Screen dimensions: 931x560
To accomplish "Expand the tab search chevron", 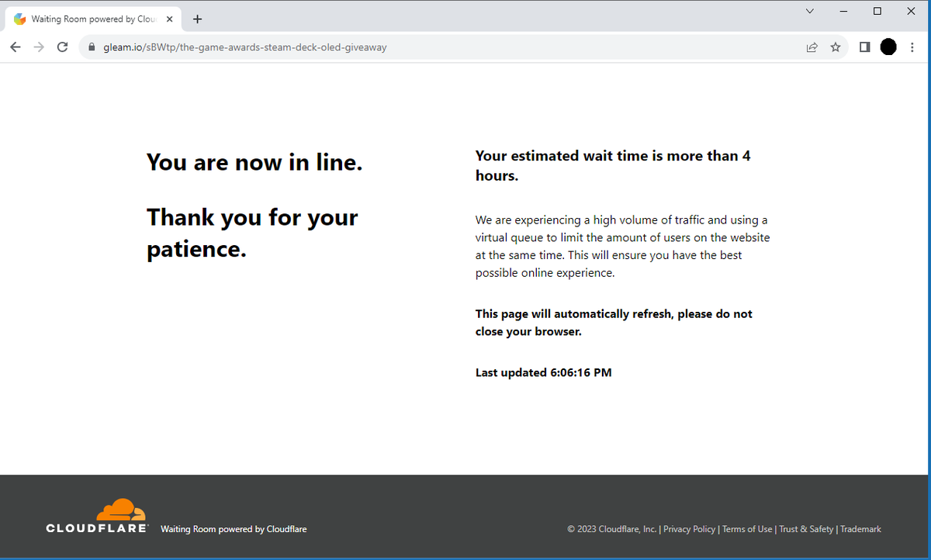I will click(x=810, y=11).
